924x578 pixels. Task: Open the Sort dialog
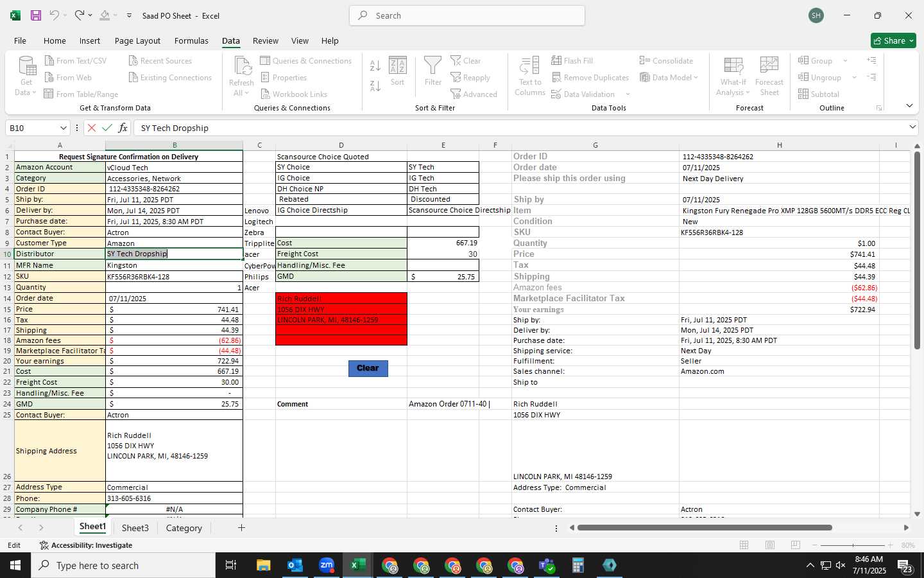pyautogui.click(x=398, y=71)
